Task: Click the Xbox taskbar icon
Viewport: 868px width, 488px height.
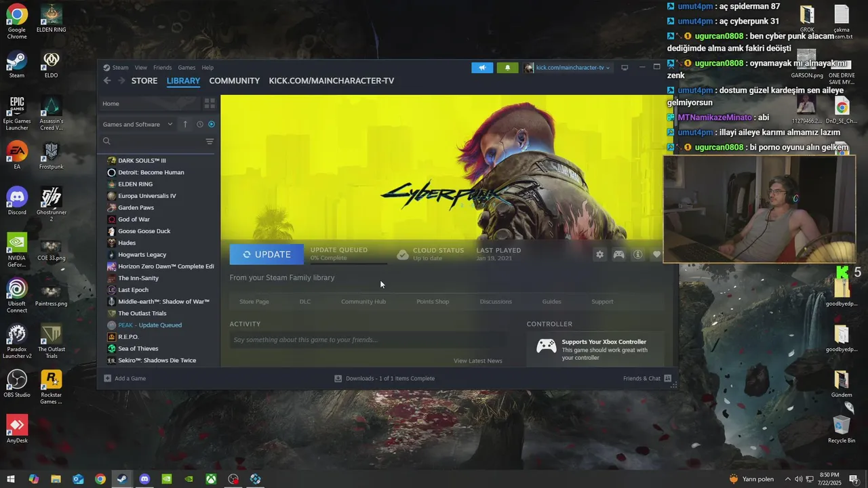Action: click(211, 479)
